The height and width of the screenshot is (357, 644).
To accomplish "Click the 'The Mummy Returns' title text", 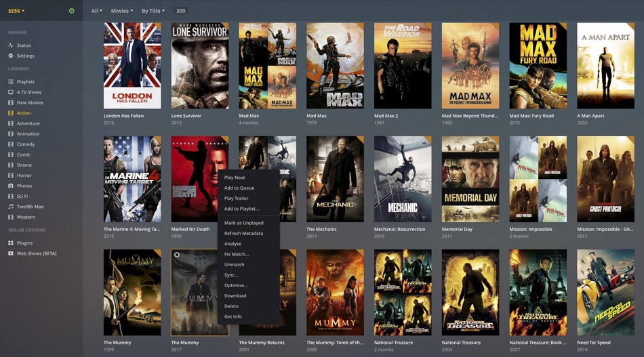I will [x=262, y=343].
